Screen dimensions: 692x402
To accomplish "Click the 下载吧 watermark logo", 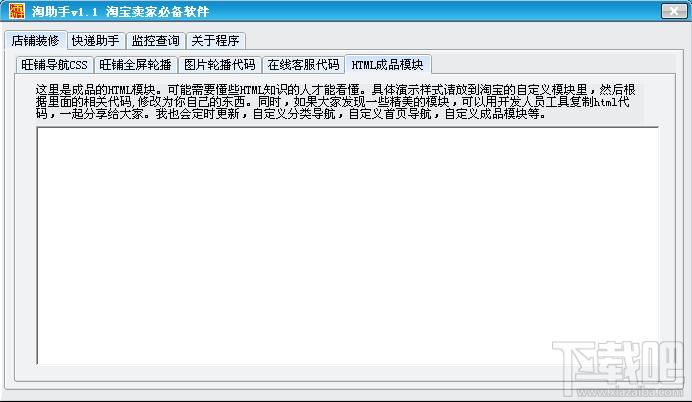I will point(618,364).
